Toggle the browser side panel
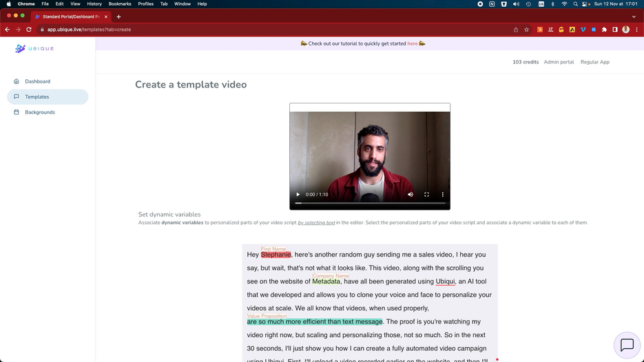Screen dimensions: 644x362 click(x=615, y=30)
